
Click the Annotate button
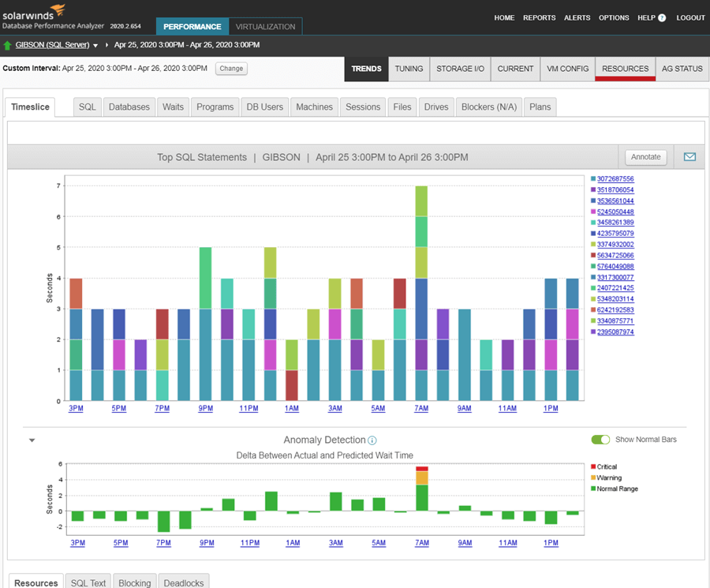pos(646,157)
